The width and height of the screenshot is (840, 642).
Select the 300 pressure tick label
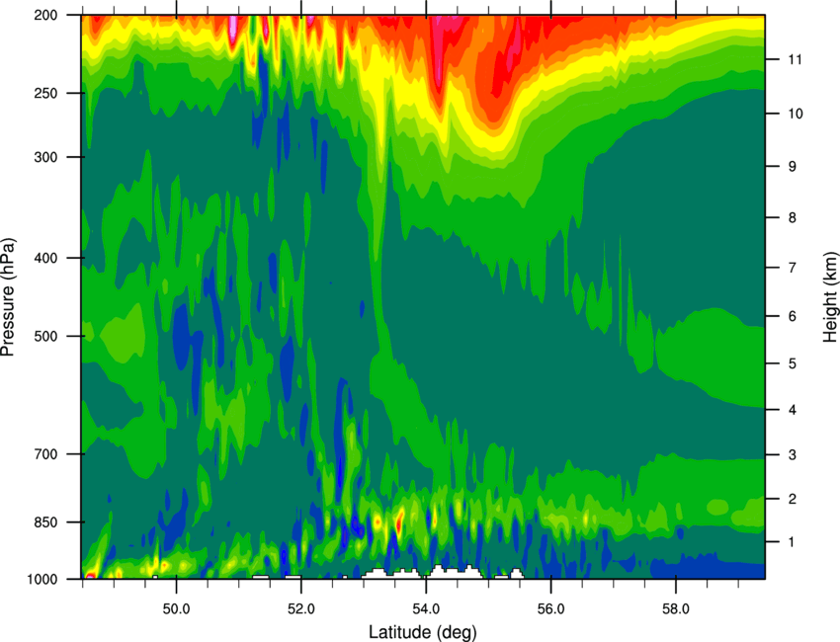[45, 157]
